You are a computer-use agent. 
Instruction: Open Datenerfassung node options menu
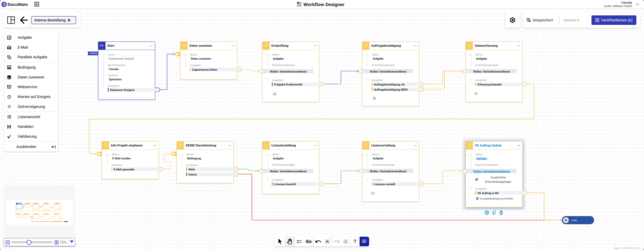pos(519,46)
